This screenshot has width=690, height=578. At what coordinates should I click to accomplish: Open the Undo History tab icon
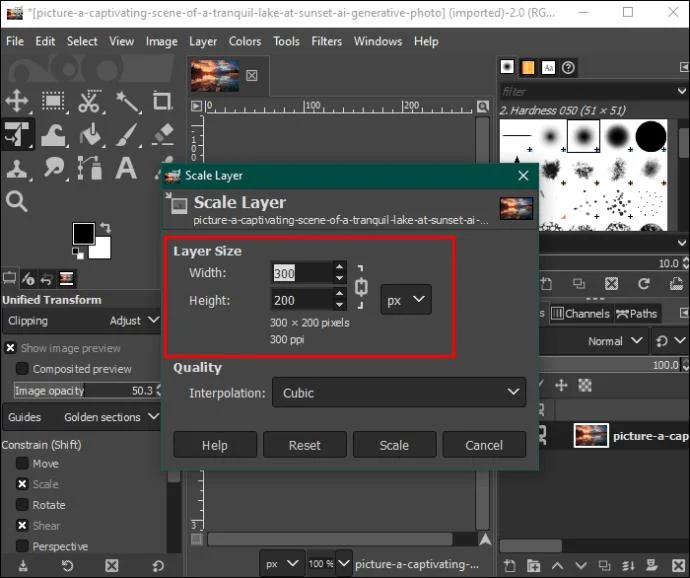[46, 279]
